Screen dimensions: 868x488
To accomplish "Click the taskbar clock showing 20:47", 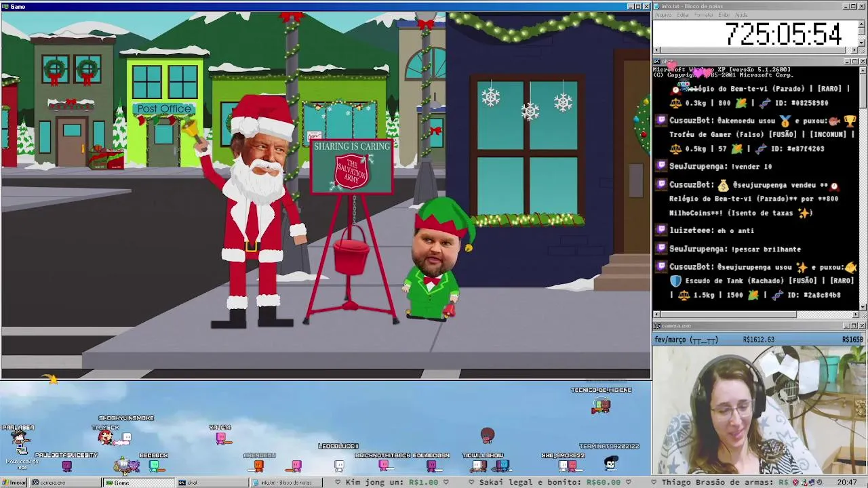I will point(846,483).
